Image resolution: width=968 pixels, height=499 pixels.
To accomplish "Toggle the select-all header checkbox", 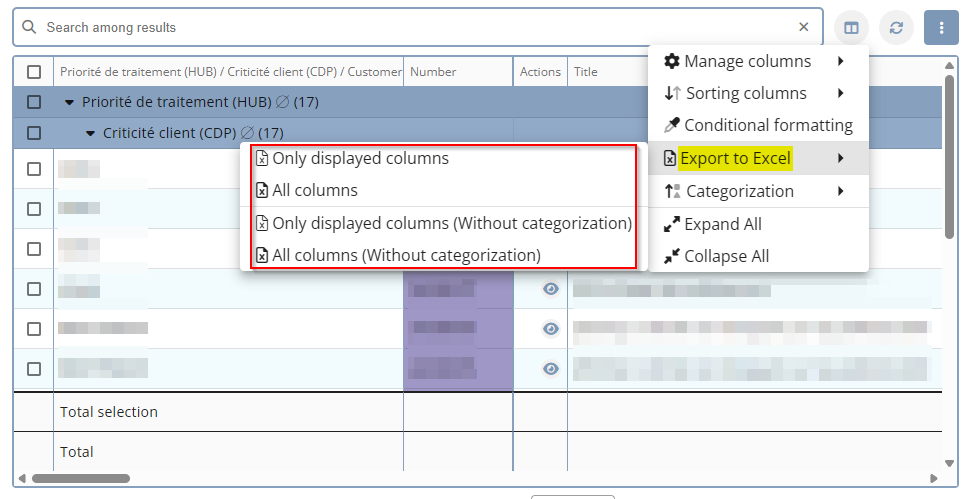I will [34, 72].
